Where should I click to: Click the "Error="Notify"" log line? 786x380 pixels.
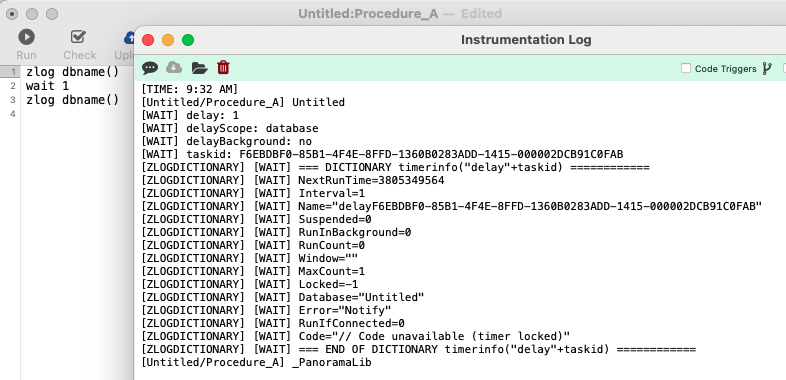coord(266,311)
